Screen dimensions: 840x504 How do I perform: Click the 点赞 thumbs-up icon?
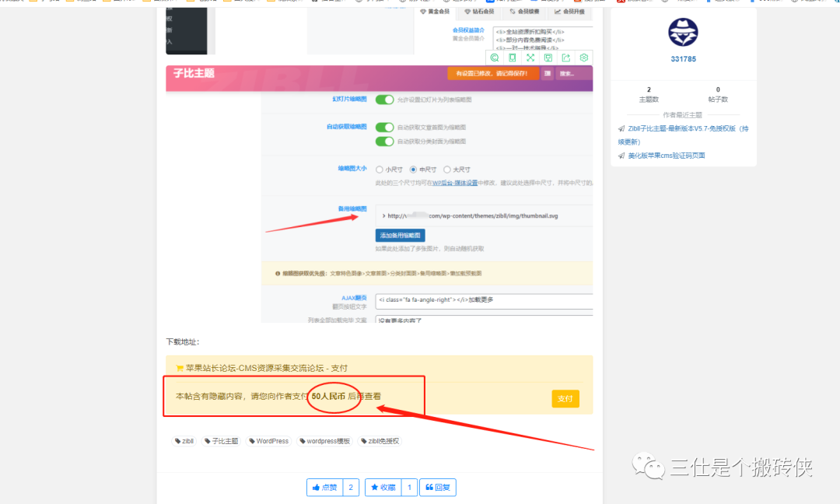(x=317, y=487)
